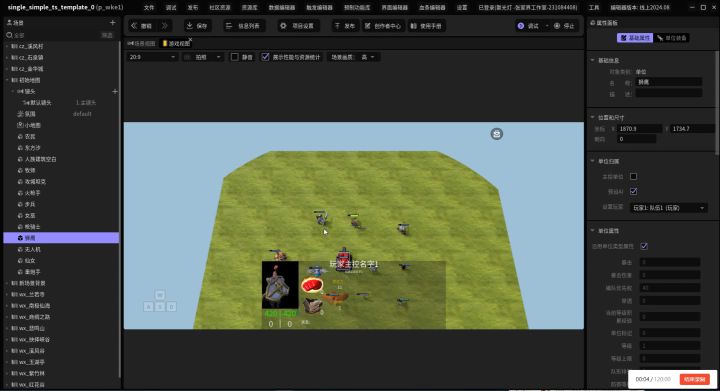The height and width of the screenshot is (391, 720).
Task: Expand the cz_溪风村 tree node
Action: pyautogui.click(x=7, y=46)
